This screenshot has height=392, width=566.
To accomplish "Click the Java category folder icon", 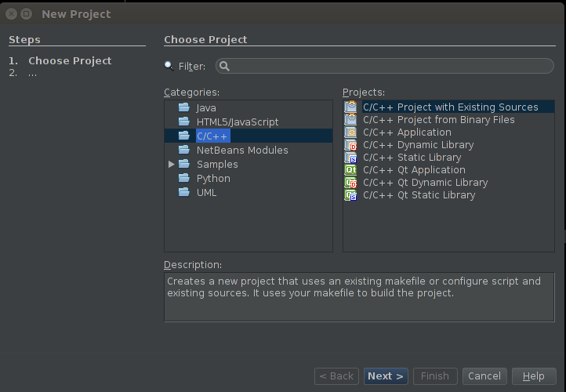I will click(184, 107).
